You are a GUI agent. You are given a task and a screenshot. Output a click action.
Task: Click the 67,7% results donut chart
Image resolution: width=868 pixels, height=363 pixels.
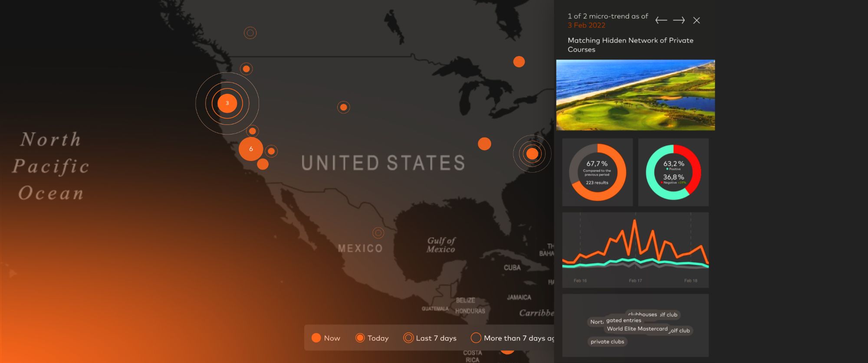coord(597,172)
